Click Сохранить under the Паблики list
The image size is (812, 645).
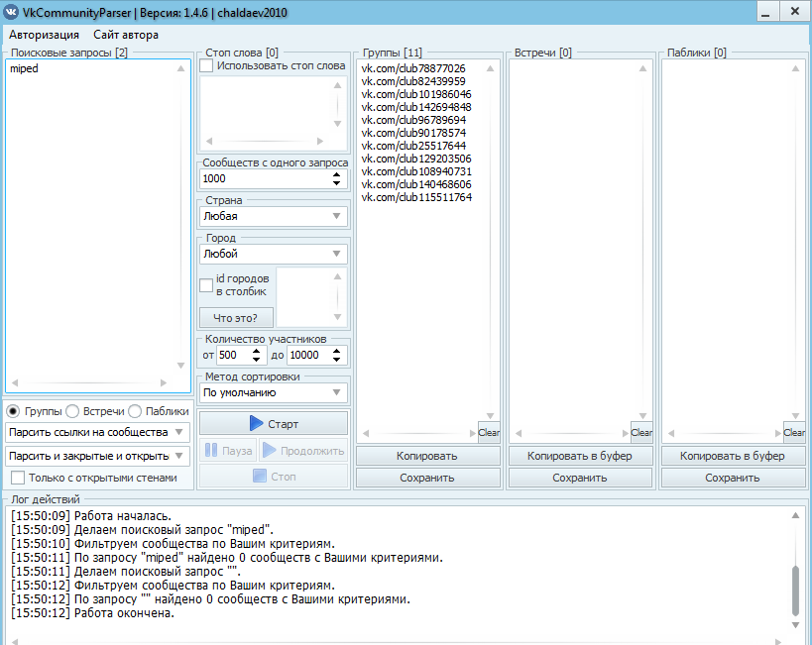pyautogui.click(x=733, y=478)
